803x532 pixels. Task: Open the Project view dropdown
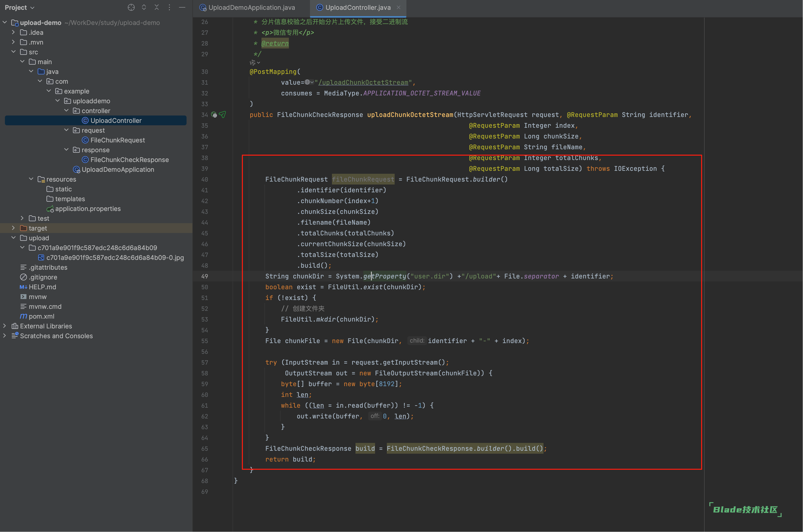click(x=20, y=8)
